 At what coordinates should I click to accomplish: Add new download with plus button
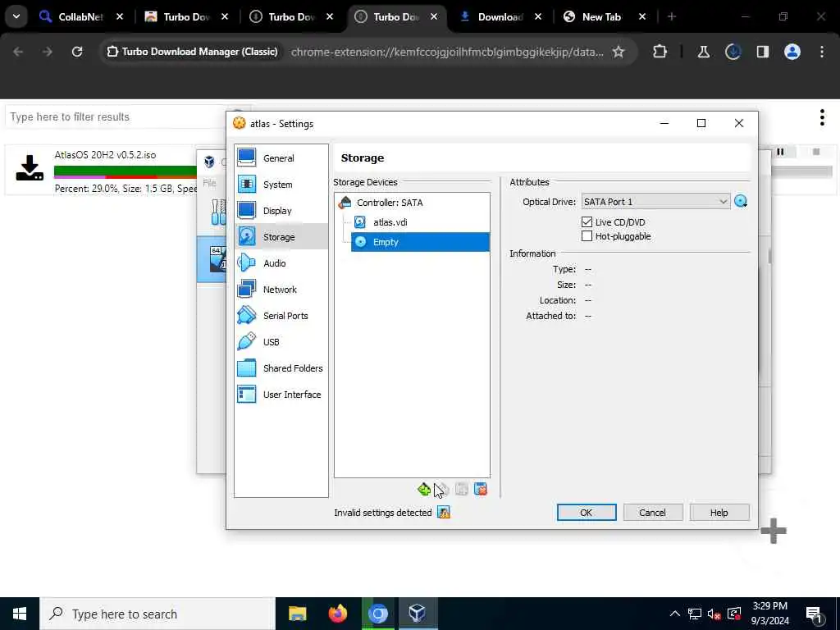(773, 531)
